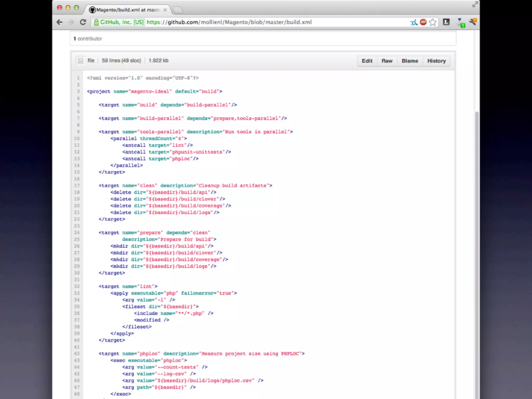Bookmark page with the star icon
532x399 pixels.
(x=433, y=22)
